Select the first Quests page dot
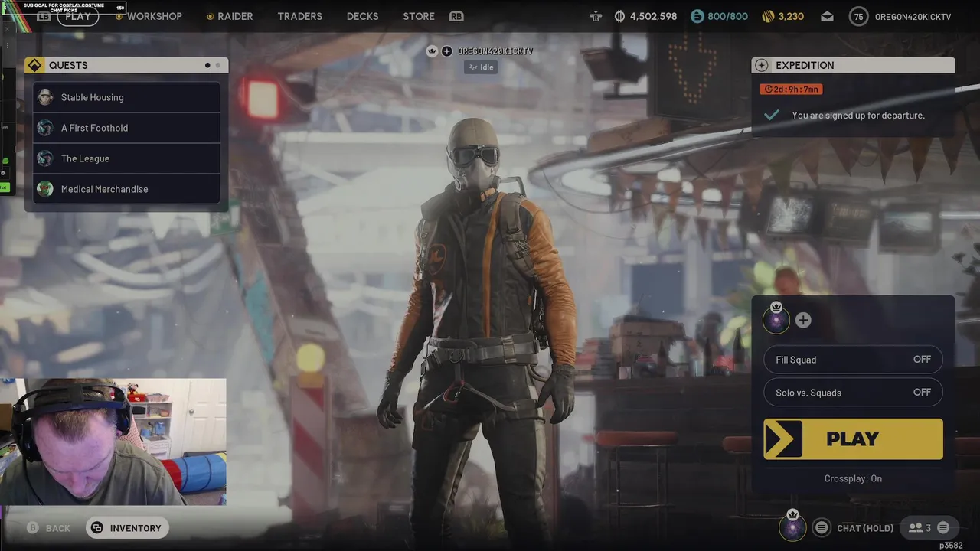 coord(207,65)
